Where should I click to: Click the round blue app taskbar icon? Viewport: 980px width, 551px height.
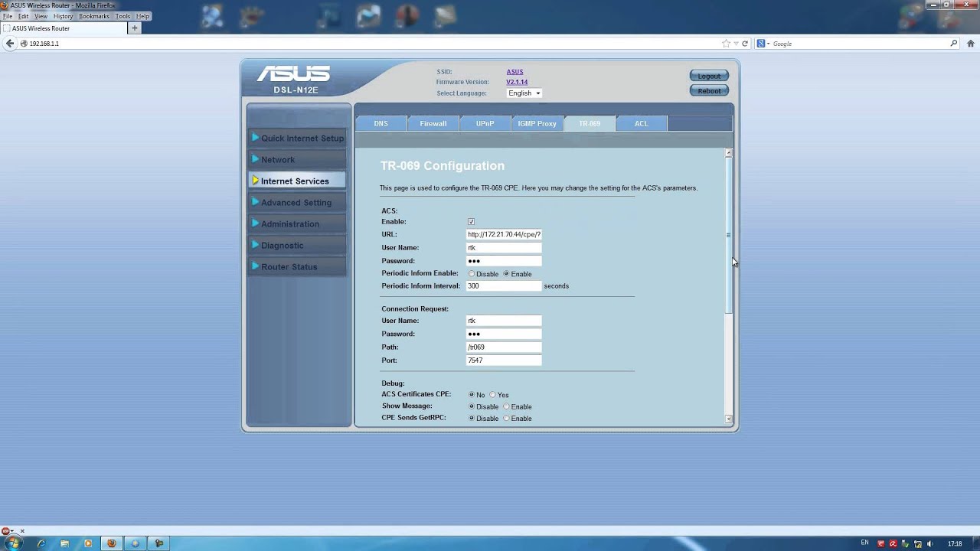pyautogui.click(x=136, y=543)
